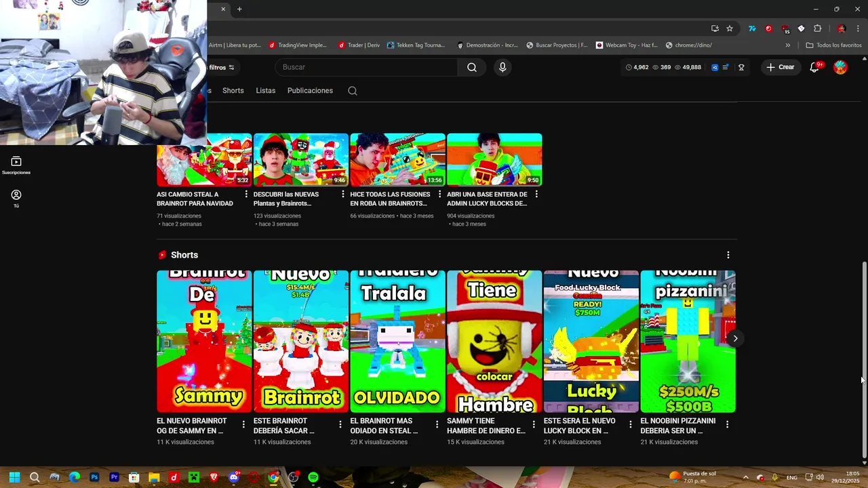Play the 9:46 Plantas y Brainrots thumbnail
The width and height of the screenshot is (868, 488).
pos(301,160)
